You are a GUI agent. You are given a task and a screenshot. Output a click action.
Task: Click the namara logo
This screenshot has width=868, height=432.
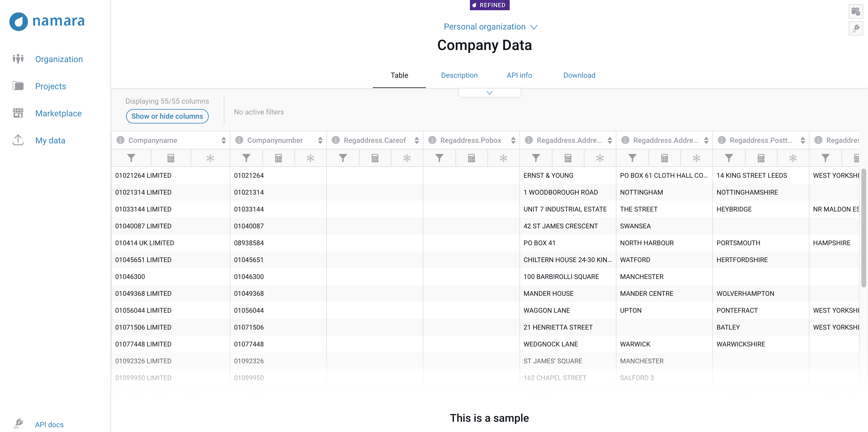[47, 21]
